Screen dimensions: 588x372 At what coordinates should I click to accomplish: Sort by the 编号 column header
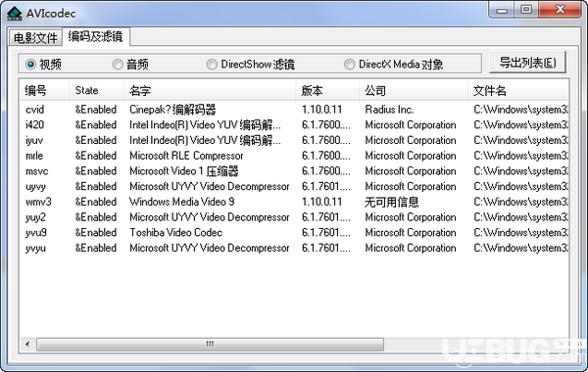tap(45, 90)
